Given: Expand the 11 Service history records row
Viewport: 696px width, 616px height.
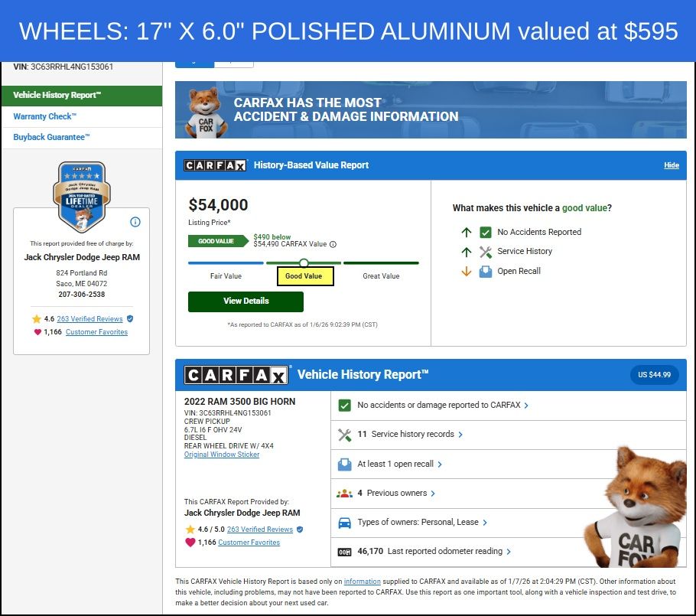Looking at the screenshot, I should 410,435.
